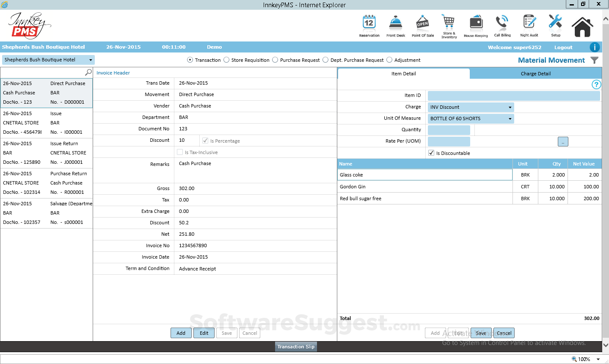Screen dimensions: 609x364
Task: Open the Front Desk bell icon
Action: coord(396,22)
